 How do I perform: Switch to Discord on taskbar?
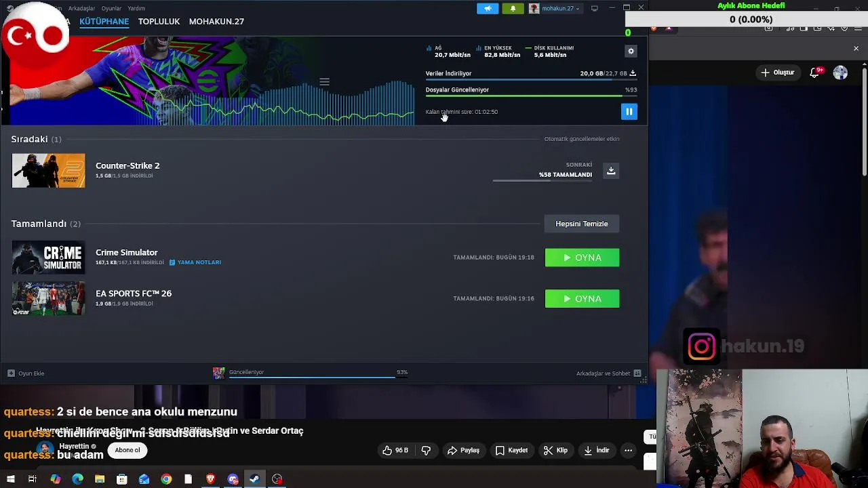[x=233, y=479]
